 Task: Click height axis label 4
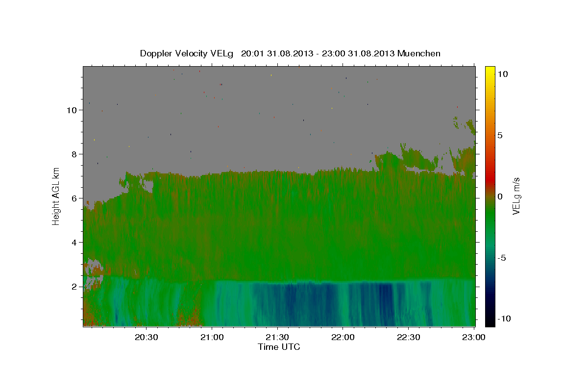pyautogui.click(x=74, y=243)
